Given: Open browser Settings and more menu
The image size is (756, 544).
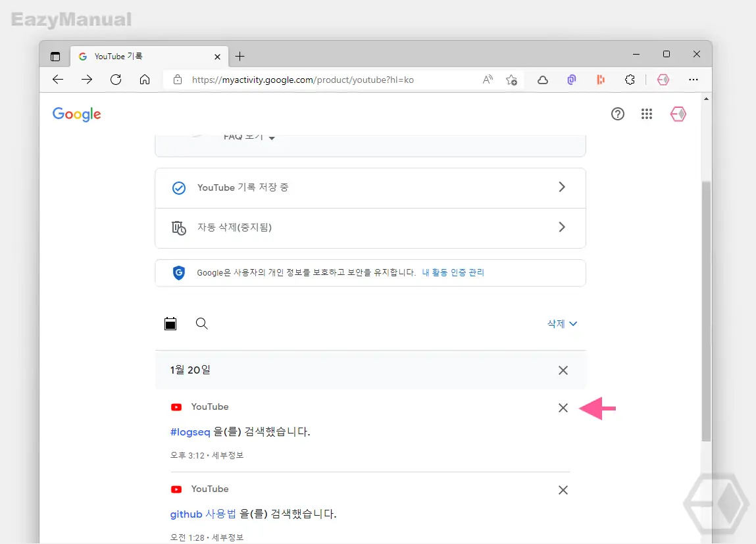Looking at the screenshot, I should tap(693, 80).
